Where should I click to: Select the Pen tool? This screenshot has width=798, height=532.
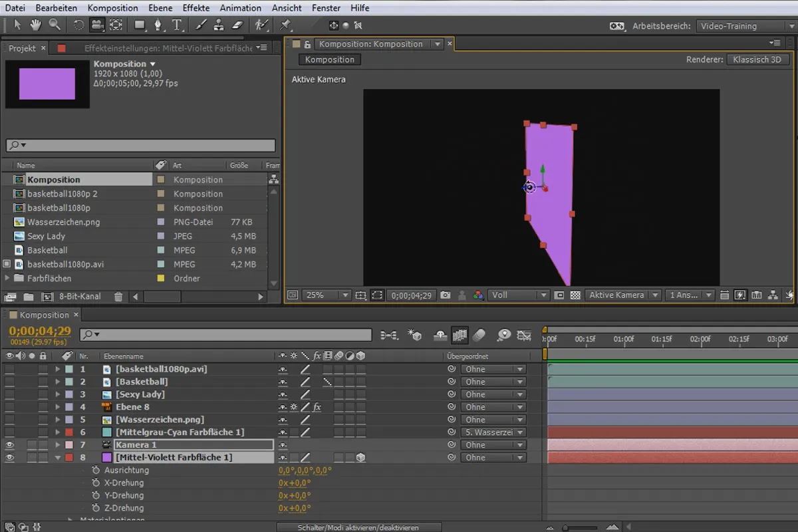158,25
